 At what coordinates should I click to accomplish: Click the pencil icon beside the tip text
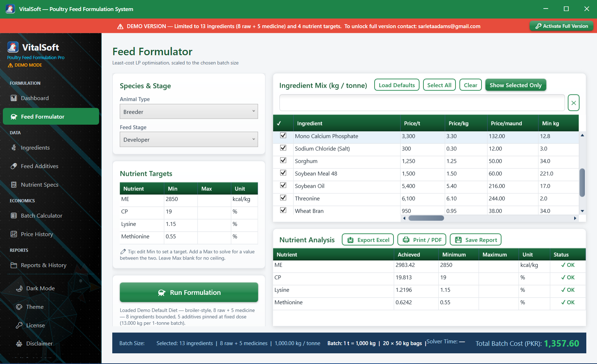123,251
